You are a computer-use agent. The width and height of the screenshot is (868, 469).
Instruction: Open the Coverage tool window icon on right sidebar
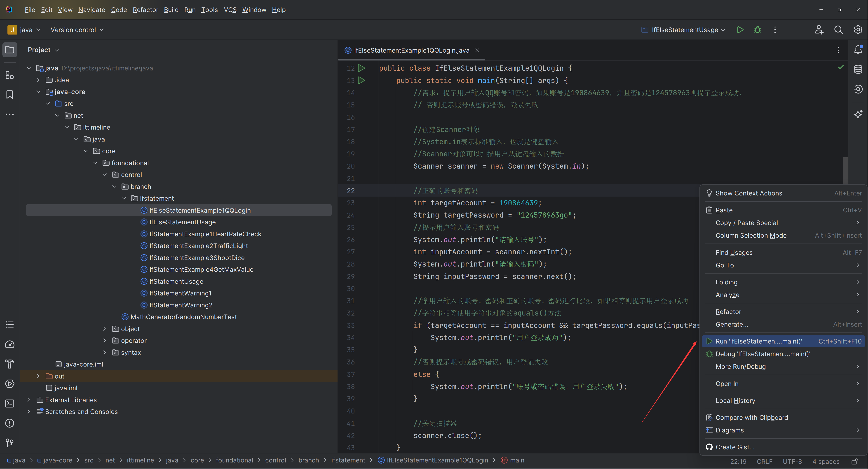coord(858,89)
